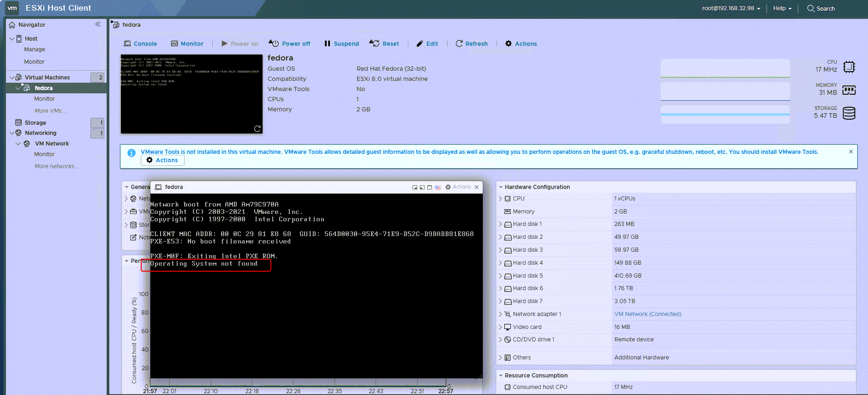Click the CD/DVD drive 1 disc icon
Screen dimensions: 868x395
point(508,340)
